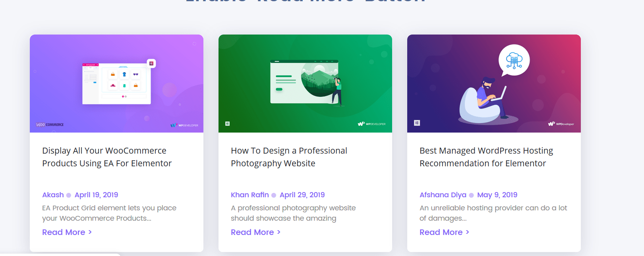Click the date April 19, 2019
Image resolution: width=644 pixels, height=256 pixels.
(x=96, y=195)
